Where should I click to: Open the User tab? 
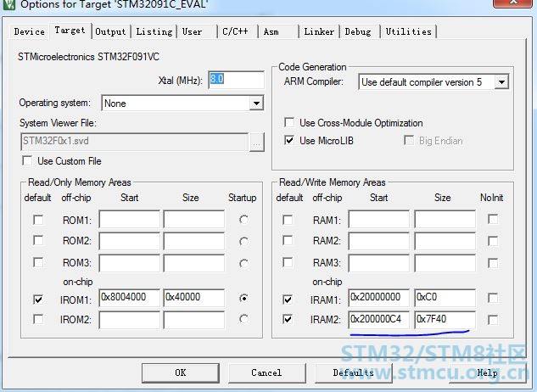[x=197, y=31]
